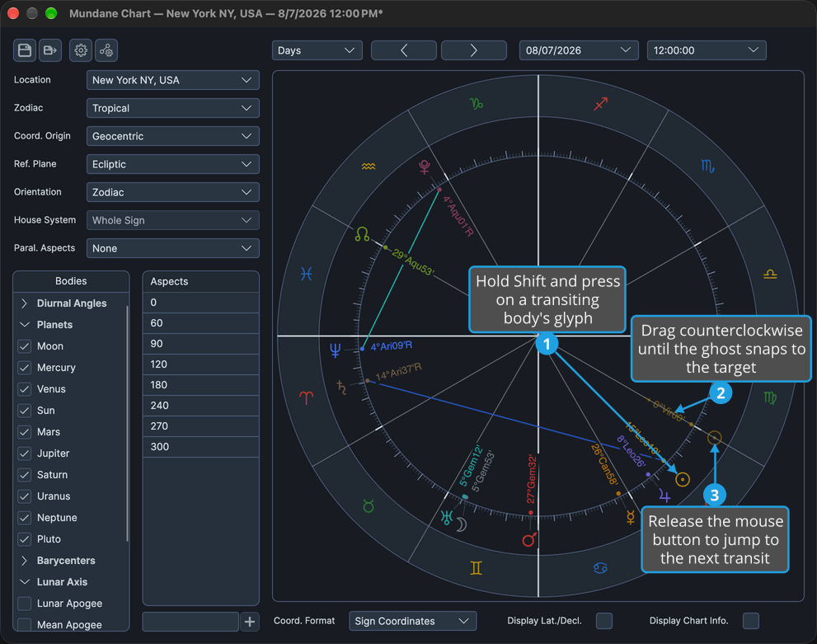The height and width of the screenshot is (644, 817).
Task: Click the new aspect input field
Action: click(190, 622)
